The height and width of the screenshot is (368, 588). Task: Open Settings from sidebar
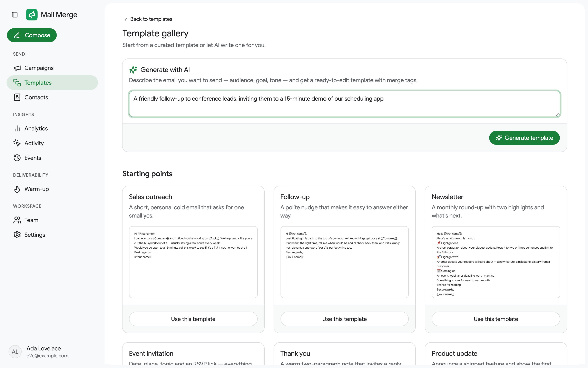tap(52, 235)
